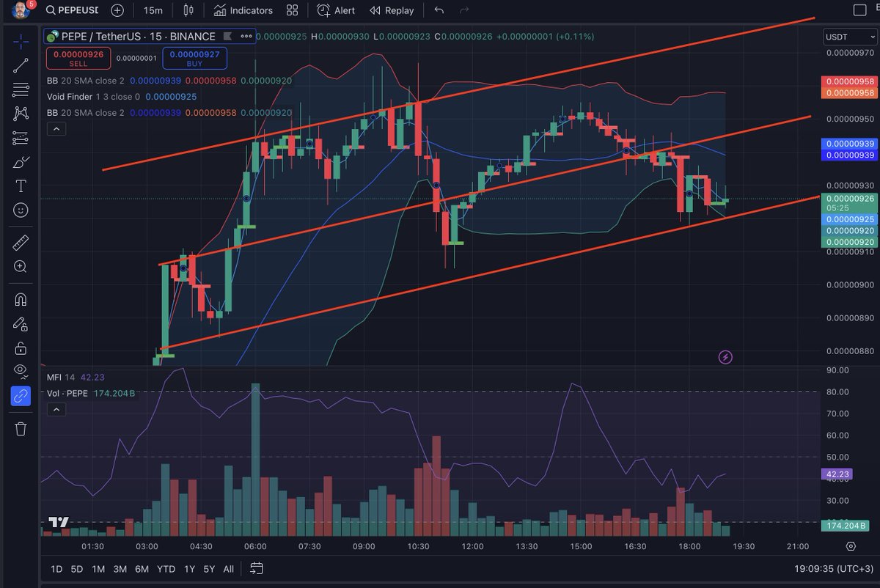This screenshot has width=880, height=588.
Task: Open the 15m timeframe selector
Action: (153, 10)
